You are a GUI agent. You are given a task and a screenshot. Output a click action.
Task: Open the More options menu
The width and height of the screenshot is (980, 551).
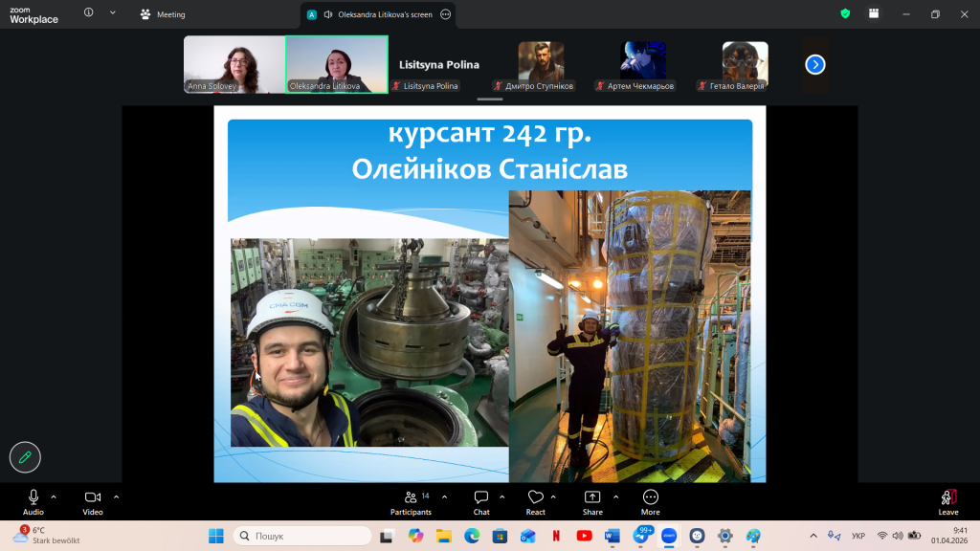point(651,501)
